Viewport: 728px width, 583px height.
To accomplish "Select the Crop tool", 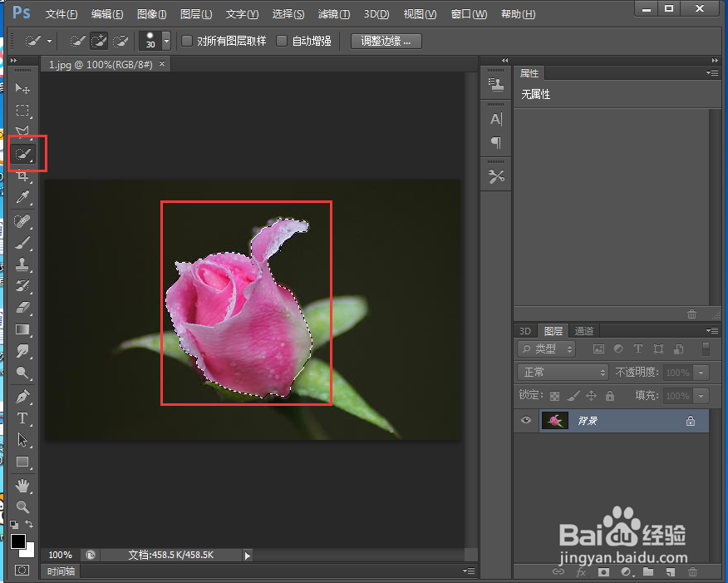I will click(23, 175).
